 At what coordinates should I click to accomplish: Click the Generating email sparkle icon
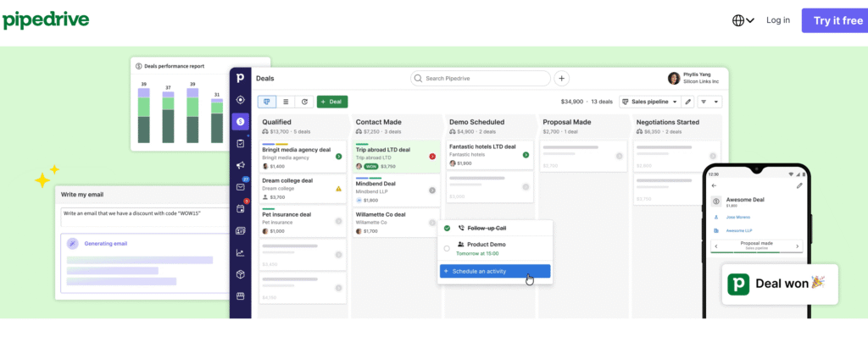coord(73,244)
